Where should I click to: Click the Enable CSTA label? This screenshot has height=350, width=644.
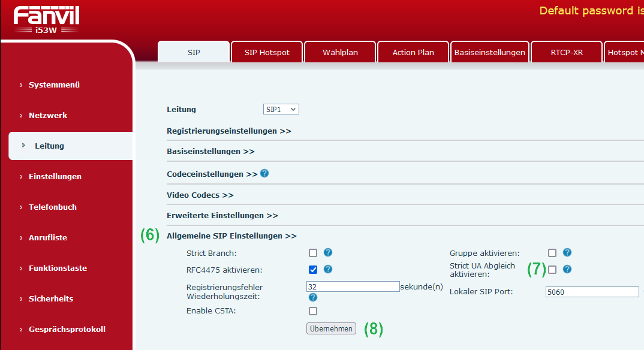211,310
